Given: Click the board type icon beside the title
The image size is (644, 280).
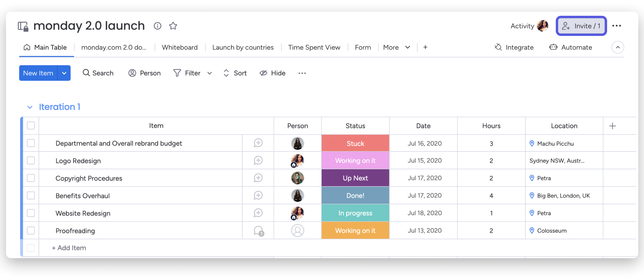Looking at the screenshot, I should (23, 26).
